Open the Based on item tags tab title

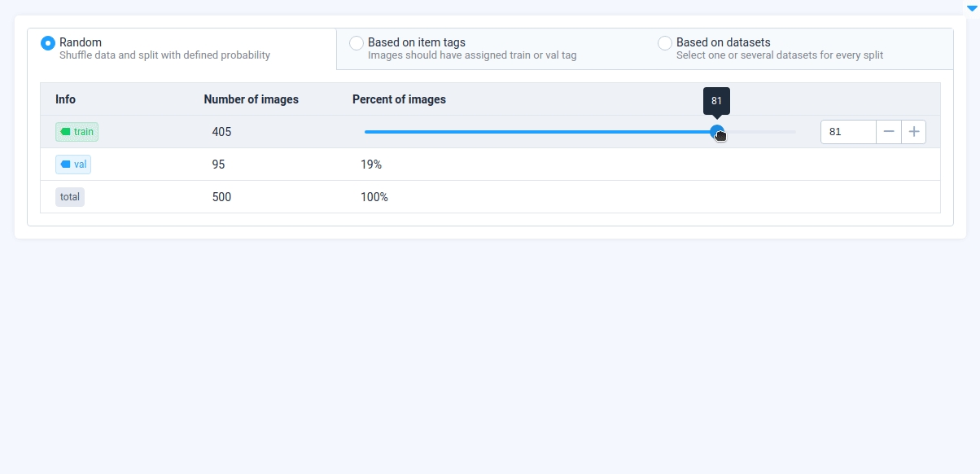(x=417, y=42)
